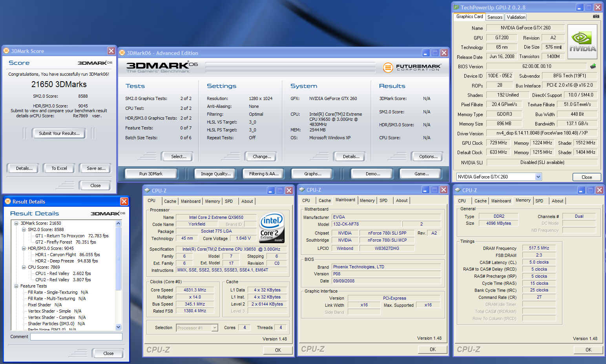The height and width of the screenshot is (364, 606).
Task: Click the Game... button
Action: tap(422, 174)
